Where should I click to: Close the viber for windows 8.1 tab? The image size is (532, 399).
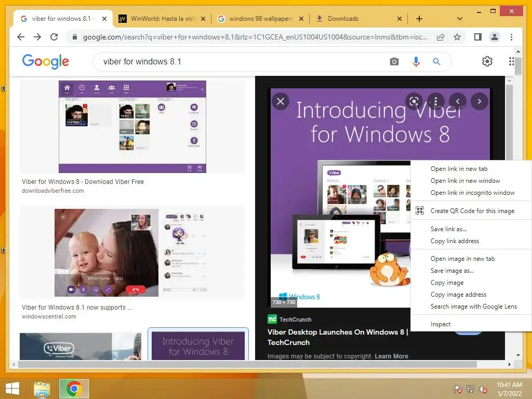click(x=104, y=19)
